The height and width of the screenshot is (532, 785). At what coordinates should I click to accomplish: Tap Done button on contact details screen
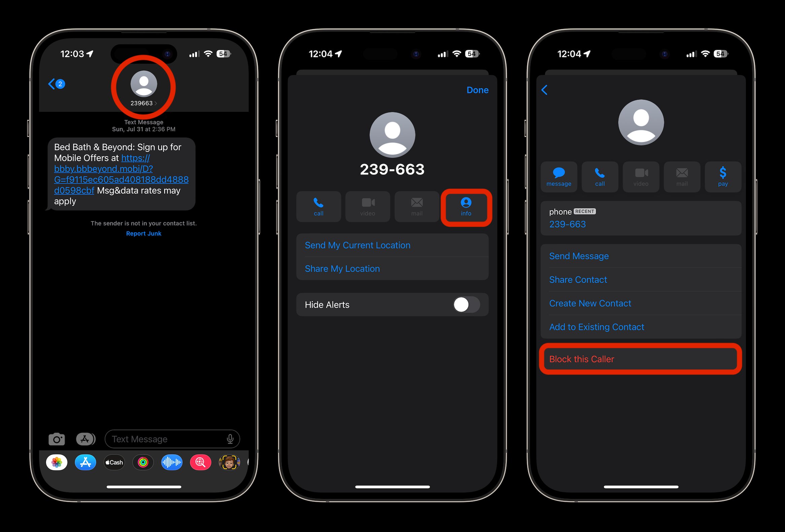478,90
